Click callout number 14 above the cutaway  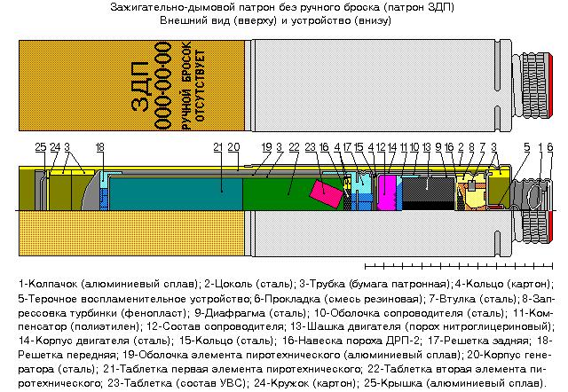[392, 147]
